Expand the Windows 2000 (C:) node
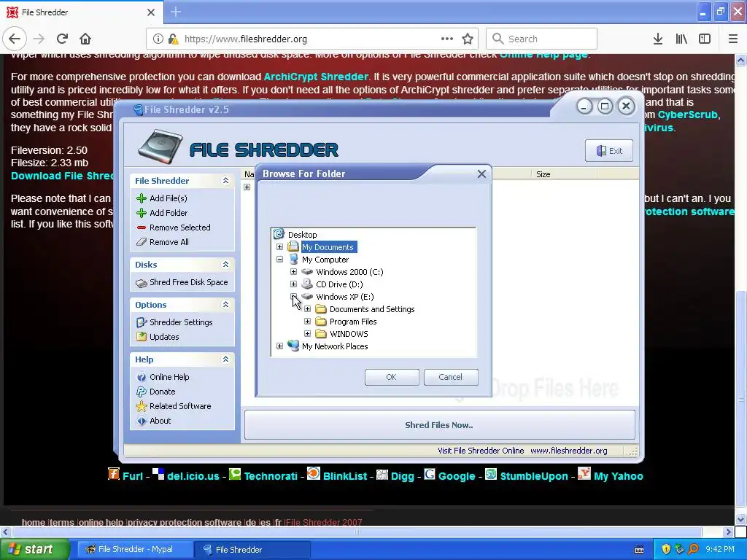The width and height of the screenshot is (747, 560). click(x=293, y=271)
